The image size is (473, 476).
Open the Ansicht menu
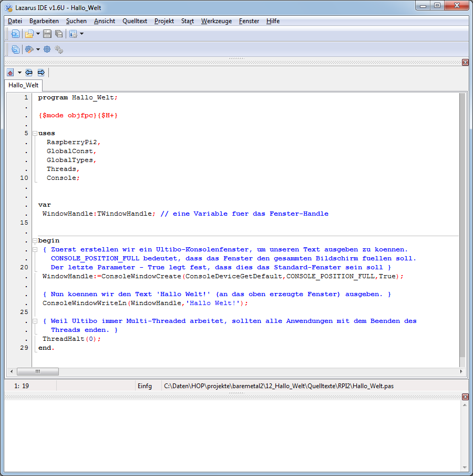pyautogui.click(x=105, y=21)
